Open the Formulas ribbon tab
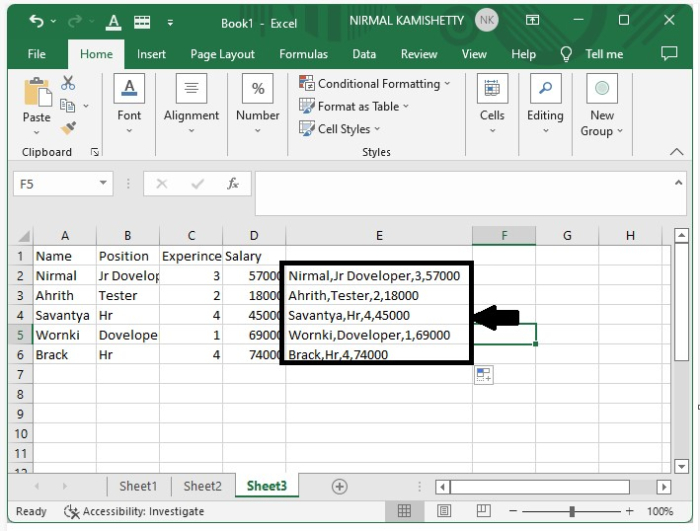This screenshot has height=531, width=700. coord(303,54)
